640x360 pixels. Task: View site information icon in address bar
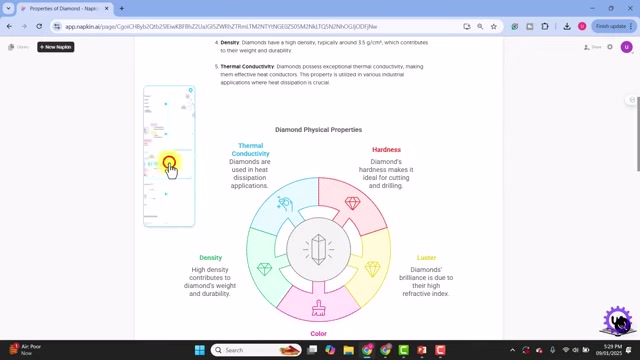pyautogui.click(x=57, y=27)
